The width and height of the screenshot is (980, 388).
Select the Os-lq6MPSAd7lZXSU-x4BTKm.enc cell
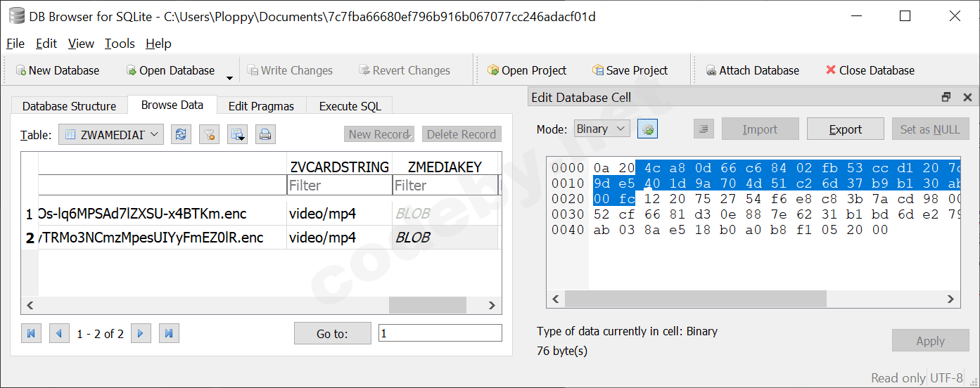pos(163,214)
